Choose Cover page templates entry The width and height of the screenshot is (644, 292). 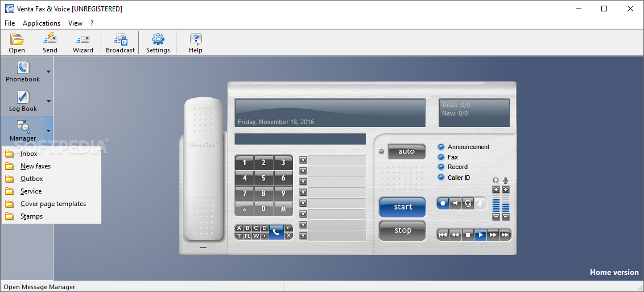pos(52,204)
